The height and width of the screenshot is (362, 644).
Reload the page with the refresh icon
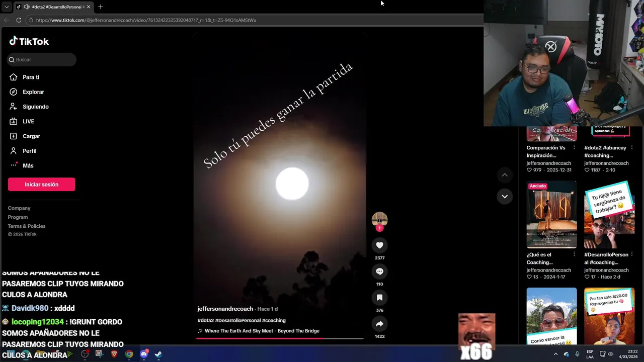tap(19, 20)
